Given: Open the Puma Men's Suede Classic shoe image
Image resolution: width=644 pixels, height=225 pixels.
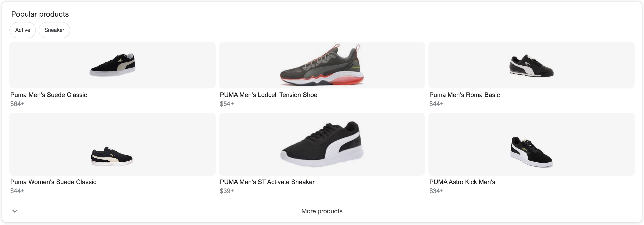Looking at the screenshot, I should click(x=112, y=65).
